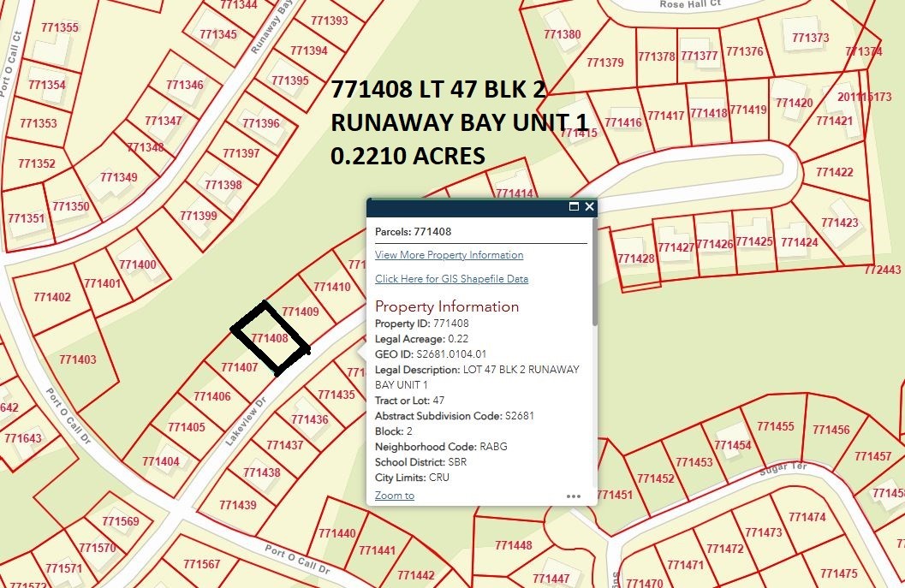Close the Parcels 771408 popup

589,207
